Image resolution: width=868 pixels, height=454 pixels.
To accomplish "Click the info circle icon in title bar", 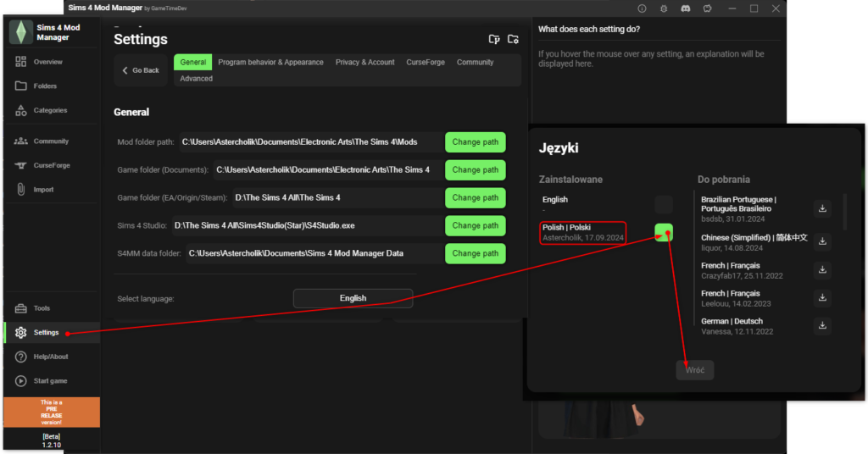I will [642, 8].
